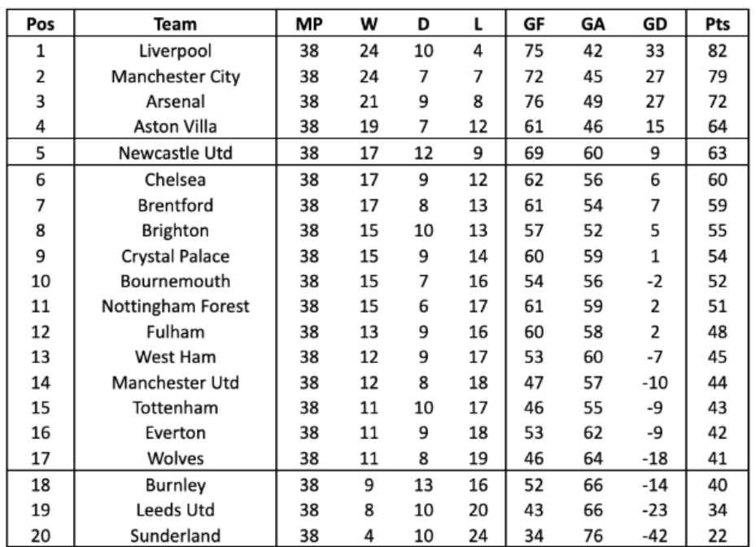Click the Team column header
The width and height of the screenshot is (756, 547).
[174, 27]
